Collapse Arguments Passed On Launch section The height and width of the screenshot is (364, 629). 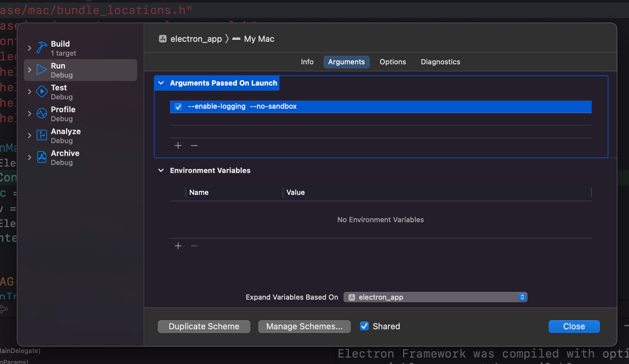161,83
